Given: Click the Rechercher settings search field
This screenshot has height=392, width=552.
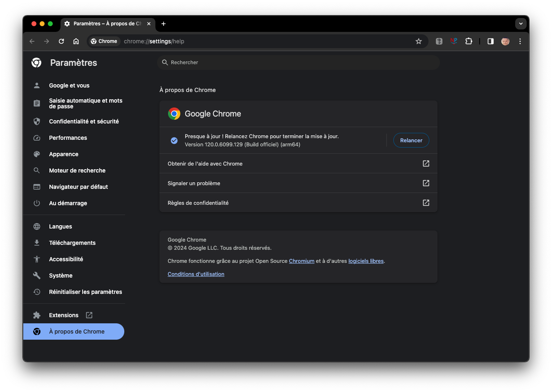Looking at the screenshot, I should click(x=298, y=63).
